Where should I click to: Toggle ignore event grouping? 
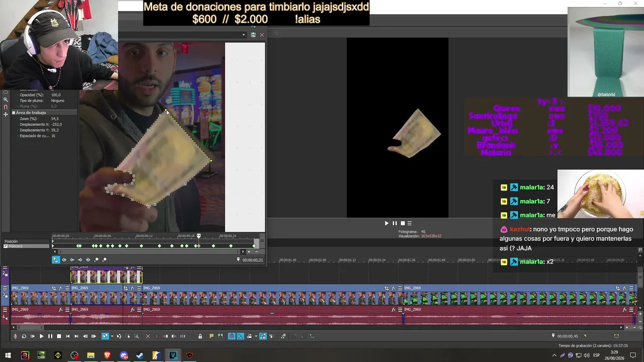[271, 336]
